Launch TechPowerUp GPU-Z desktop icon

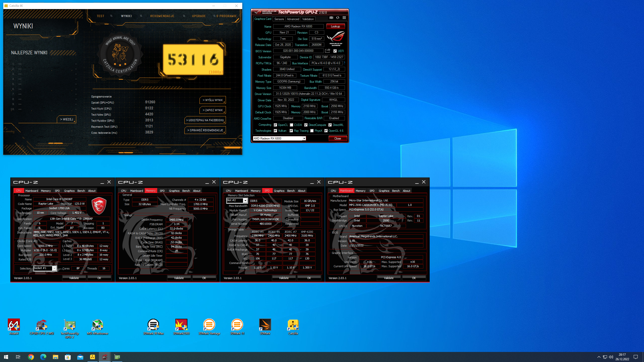click(70, 329)
